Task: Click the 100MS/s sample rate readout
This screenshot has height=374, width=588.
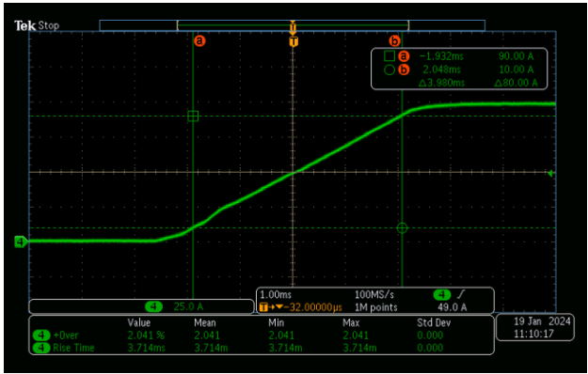Action: [374, 294]
